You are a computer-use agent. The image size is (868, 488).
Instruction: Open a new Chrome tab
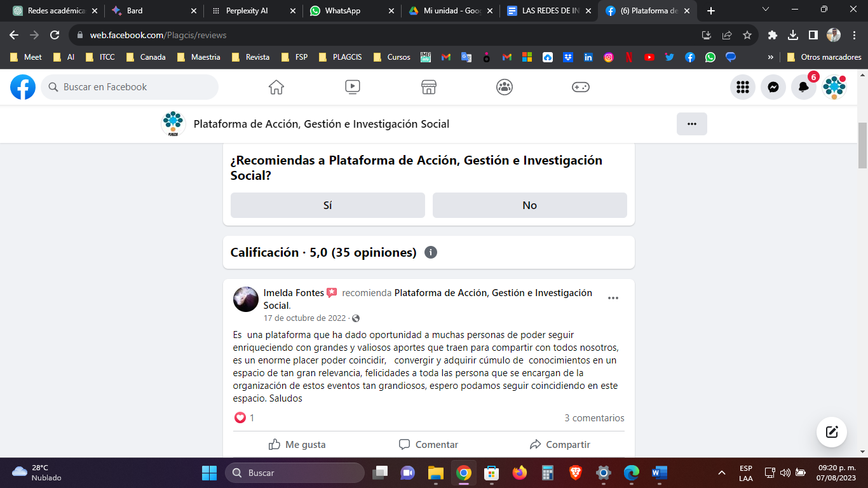click(x=711, y=11)
